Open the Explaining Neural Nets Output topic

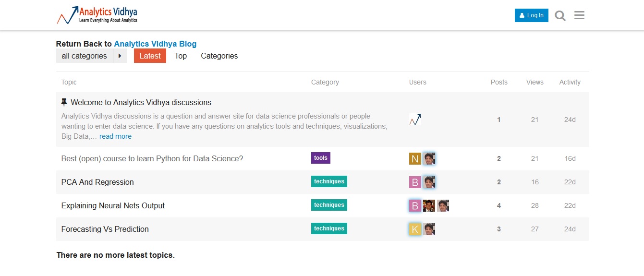coord(113,206)
